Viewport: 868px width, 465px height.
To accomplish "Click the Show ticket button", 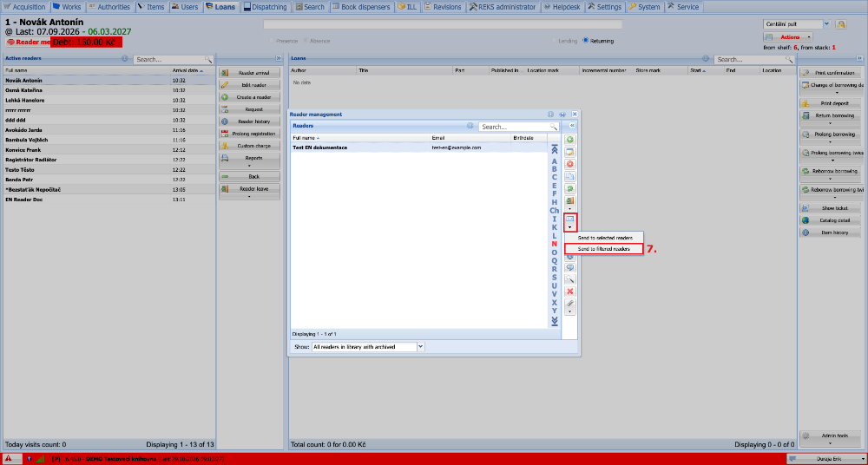I will point(831,208).
